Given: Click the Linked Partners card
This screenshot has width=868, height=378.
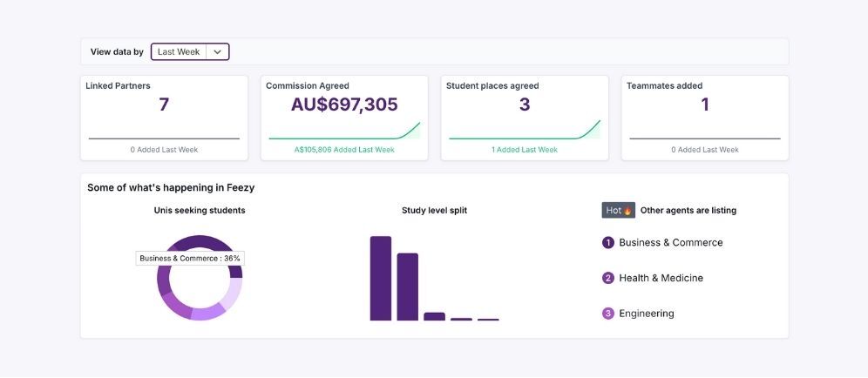Looking at the screenshot, I should [x=164, y=118].
